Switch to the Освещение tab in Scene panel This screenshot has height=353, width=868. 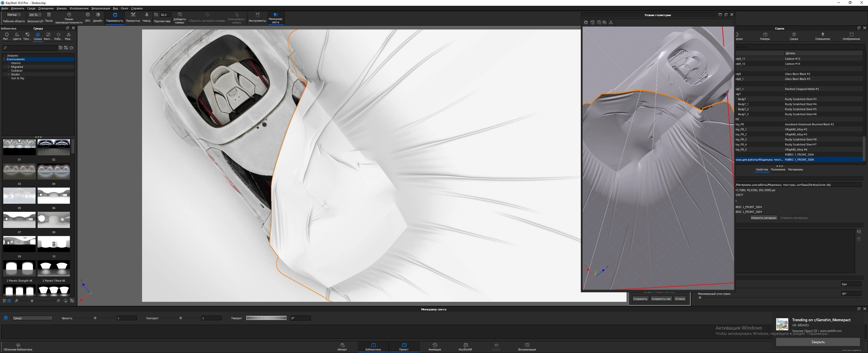click(822, 36)
